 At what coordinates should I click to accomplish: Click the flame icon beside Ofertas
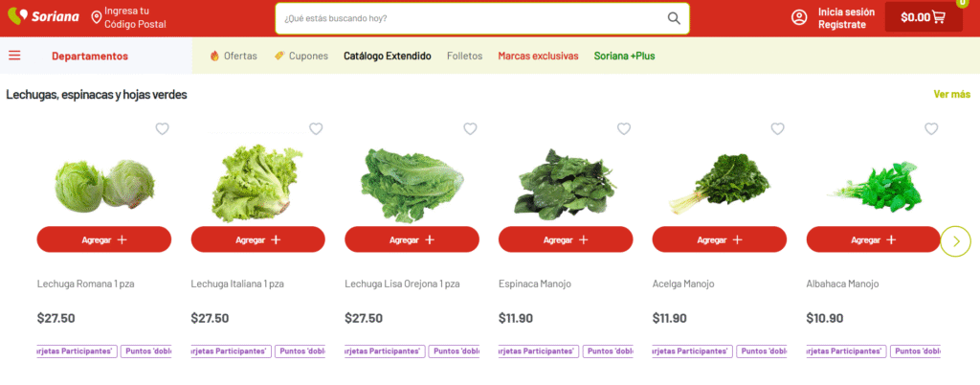coord(214,56)
